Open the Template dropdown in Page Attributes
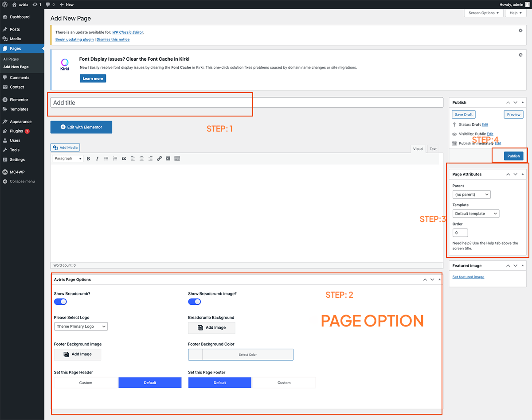The height and width of the screenshot is (420, 532). [476, 214]
